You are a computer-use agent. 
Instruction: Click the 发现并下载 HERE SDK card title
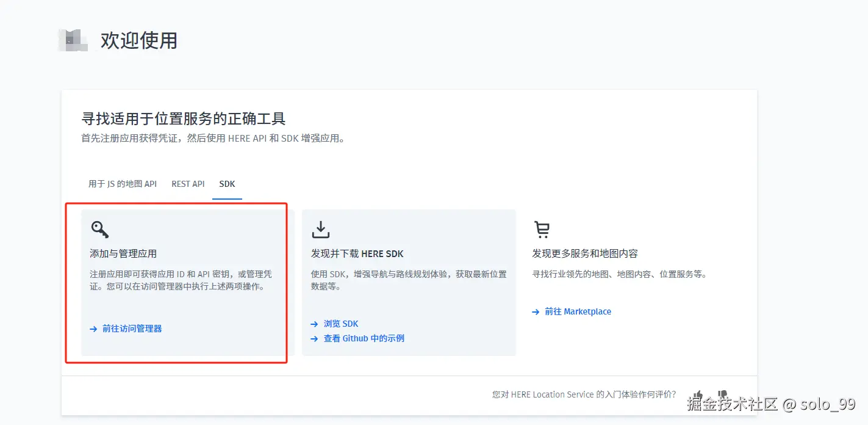357,253
